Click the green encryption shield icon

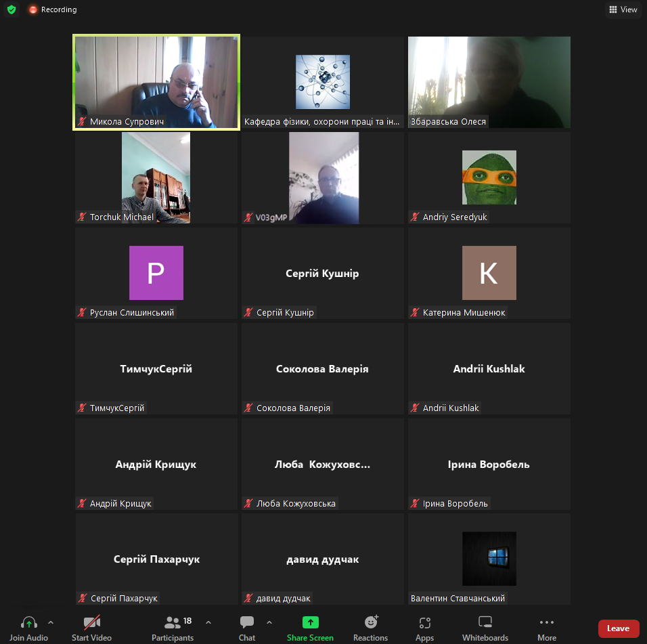(12, 9)
